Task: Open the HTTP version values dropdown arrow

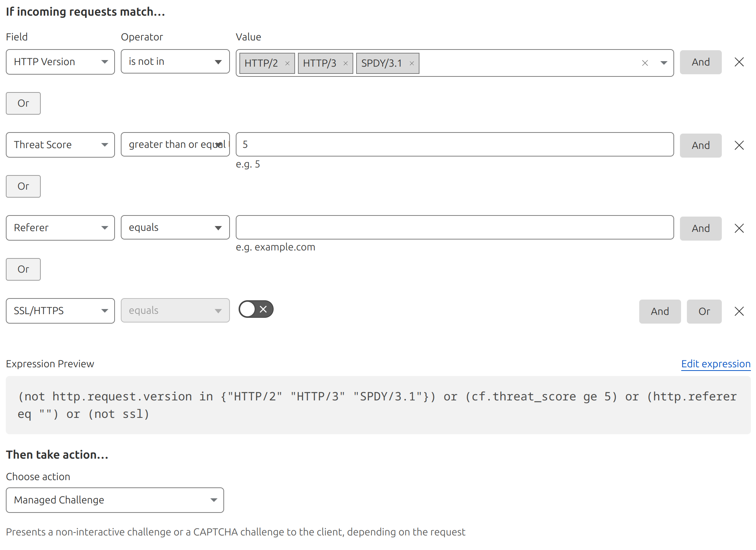Action: 664,63
